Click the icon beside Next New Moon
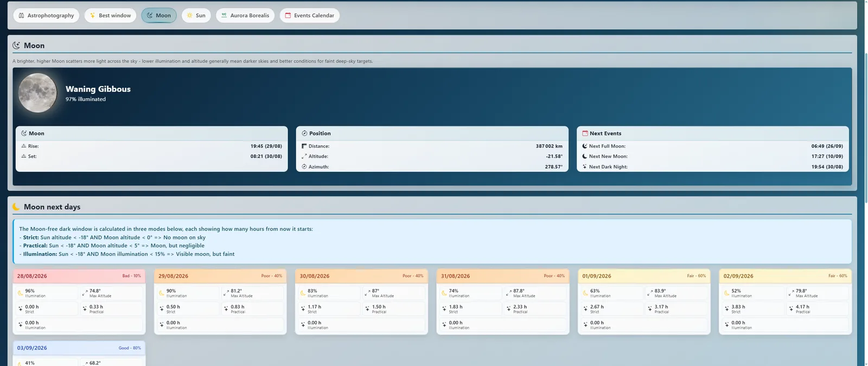 pyautogui.click(x=585, y=156)
